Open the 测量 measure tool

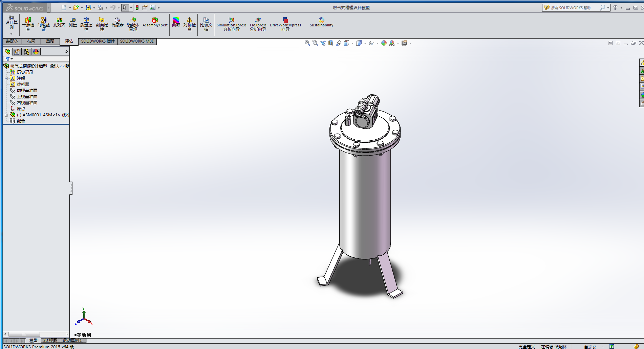click(73, 22)
